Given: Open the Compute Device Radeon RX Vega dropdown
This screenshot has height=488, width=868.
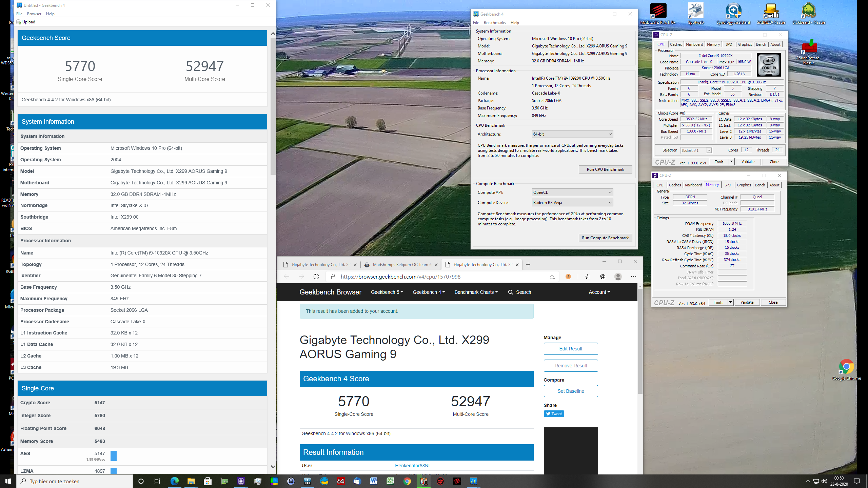Looking at the screenshot, I should [572, 203].
